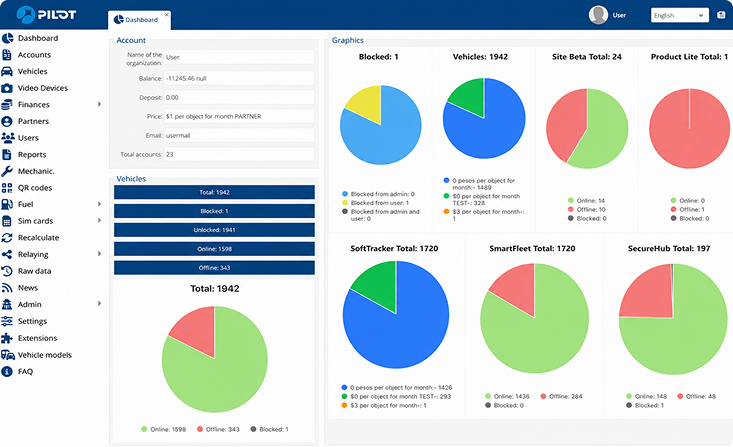Click the Video Devices camera icon
The image size is (733, 447).
coord(7,88)
